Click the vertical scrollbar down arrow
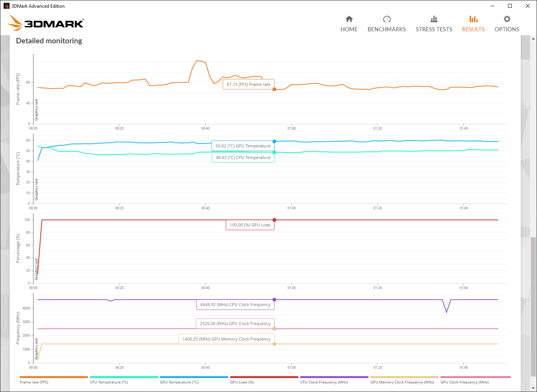Image resolution: width=537 pixels, height=392 pixels. point(533,388)
